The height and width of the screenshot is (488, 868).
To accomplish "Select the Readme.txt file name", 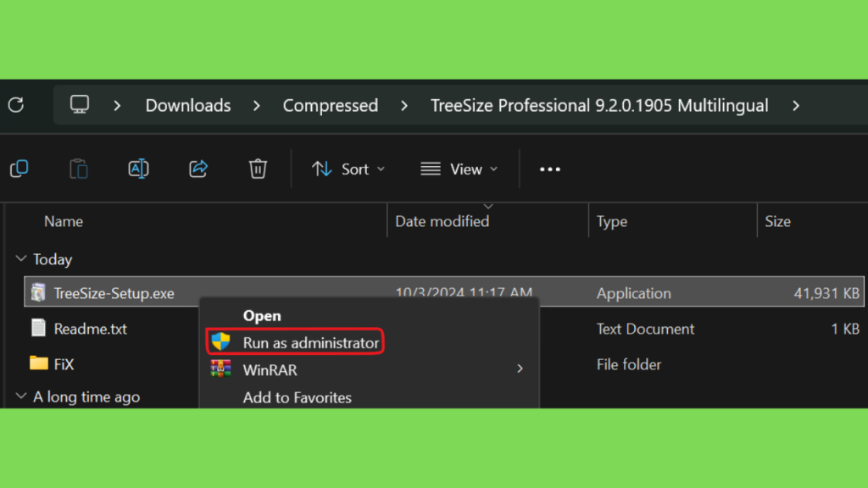I will click(x=90, y=329).
